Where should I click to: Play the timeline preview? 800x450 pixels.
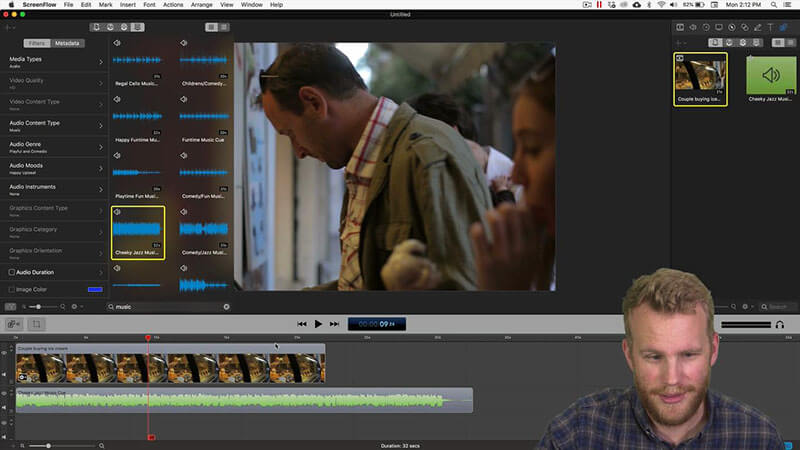(x=318, y=324)
